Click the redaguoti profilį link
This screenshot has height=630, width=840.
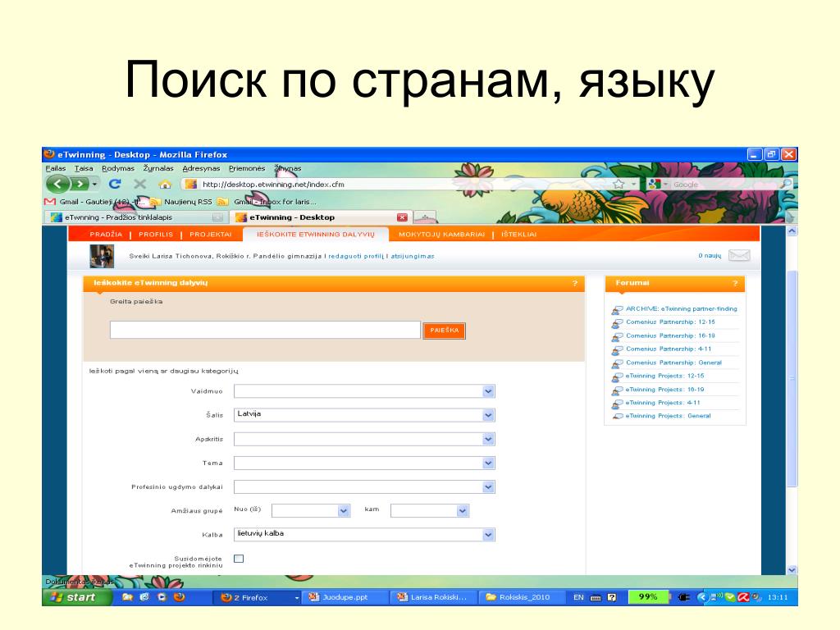point(356,256)
